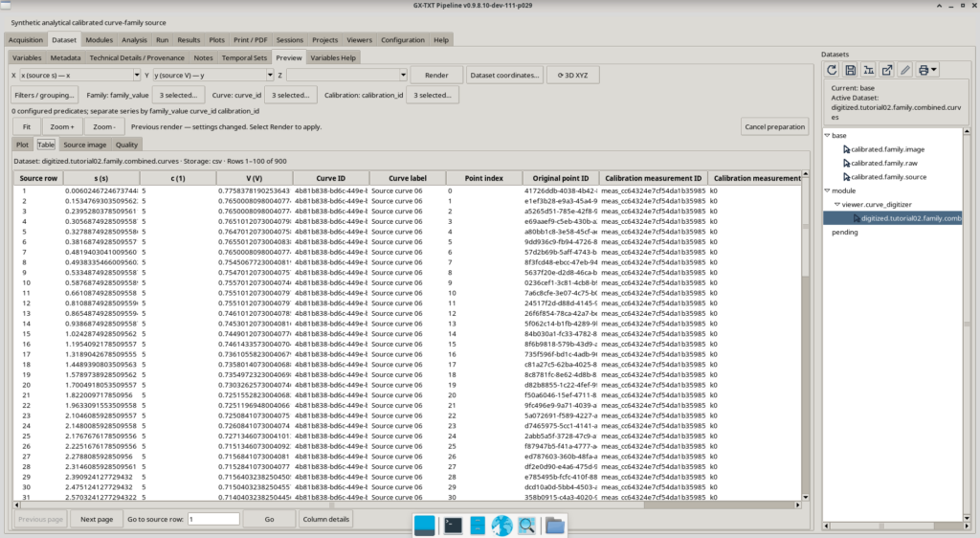This screenshot has width=980, height=538.
Task: Select the pending tree item
Action: pyautogui.click(x=844, y=232)
